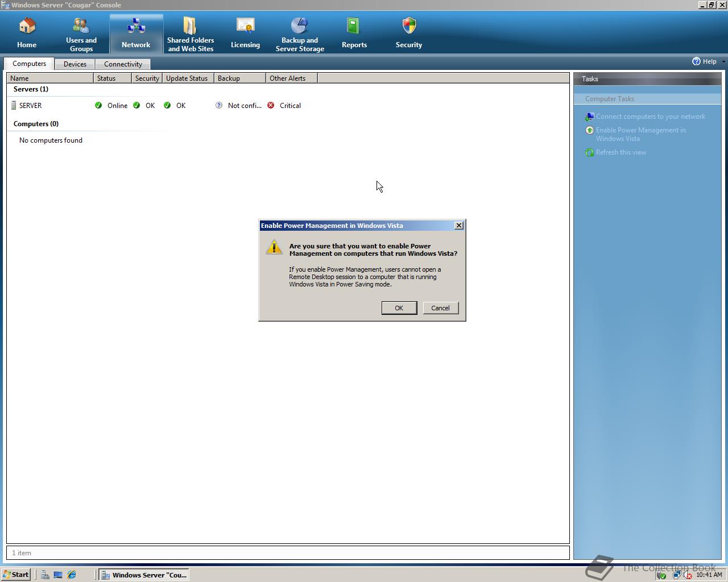The height and width of the screenshot is (582, 728).
Task: Click the '1 item' status bar text
Action: 22,553
